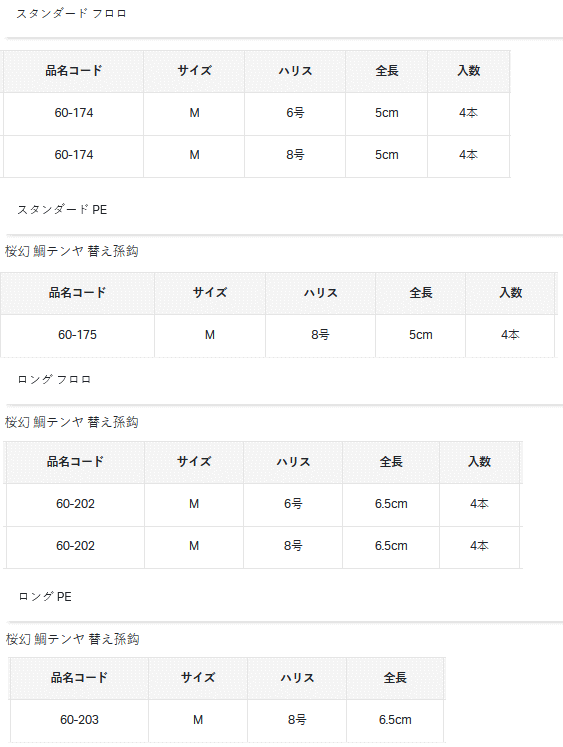Select the 6号 cell in the 60-174 table

click(x=295, y=113)
